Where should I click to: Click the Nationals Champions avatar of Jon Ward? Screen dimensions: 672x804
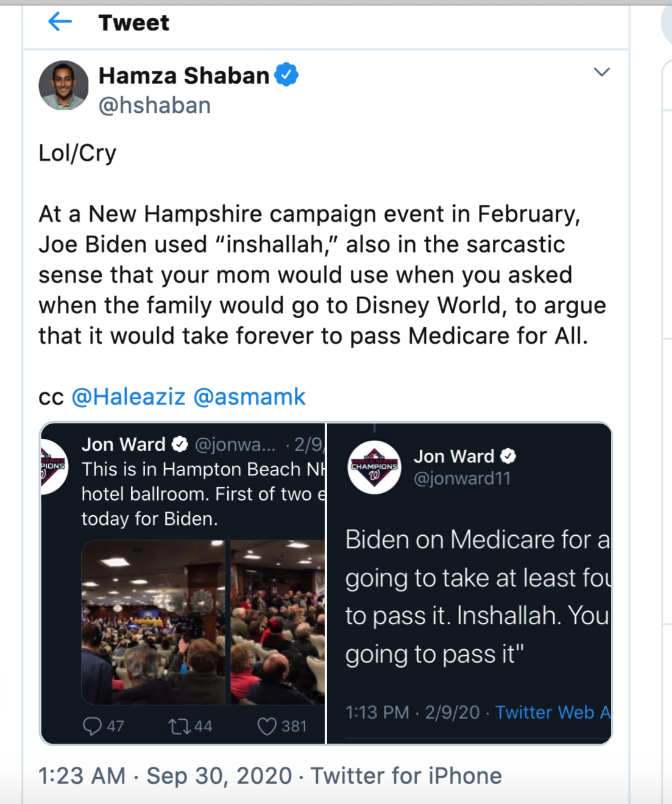(374, 468)
